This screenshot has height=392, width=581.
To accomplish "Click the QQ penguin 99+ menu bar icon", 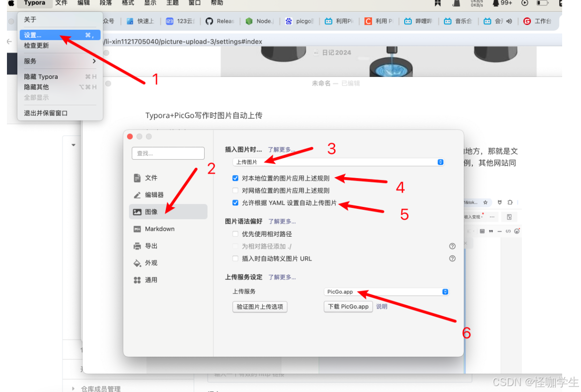I will point(502,3).
